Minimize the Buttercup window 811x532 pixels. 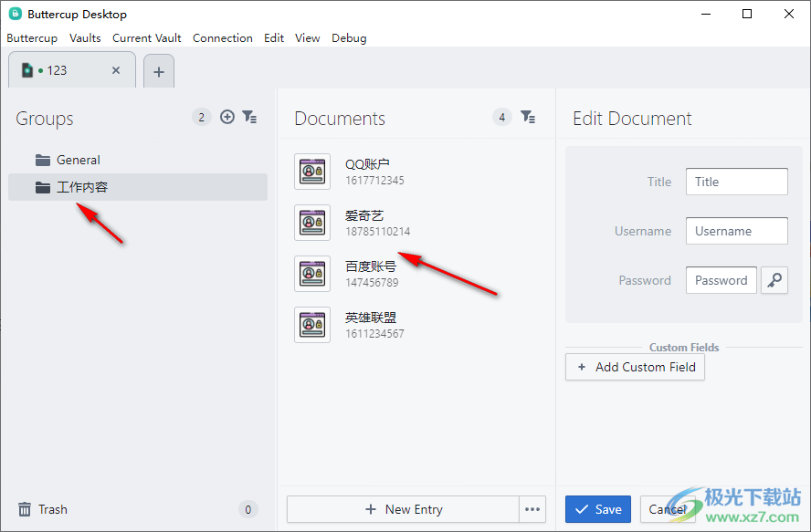tap(706, 14)
